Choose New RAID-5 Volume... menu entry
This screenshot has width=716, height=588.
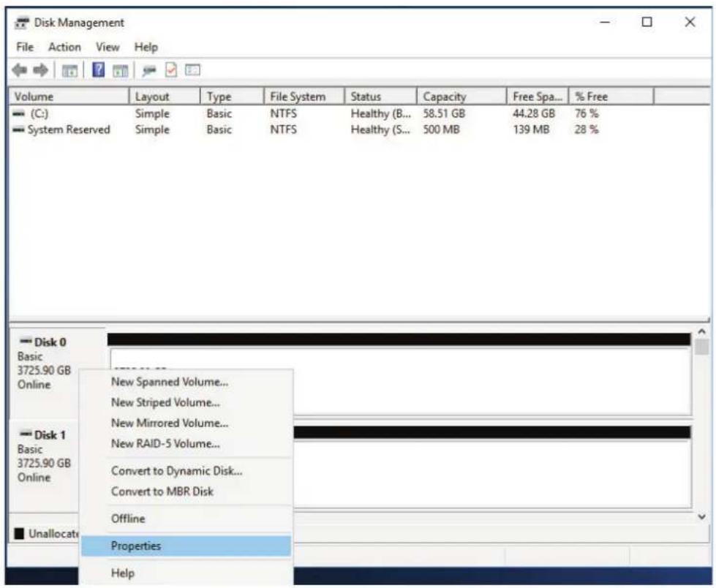(186, 443)
